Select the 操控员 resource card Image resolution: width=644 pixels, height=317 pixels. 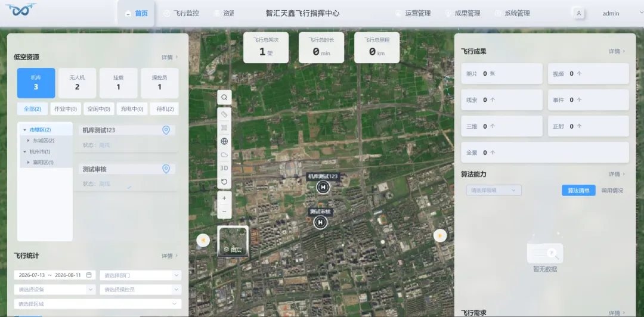(x=159, y=83)
